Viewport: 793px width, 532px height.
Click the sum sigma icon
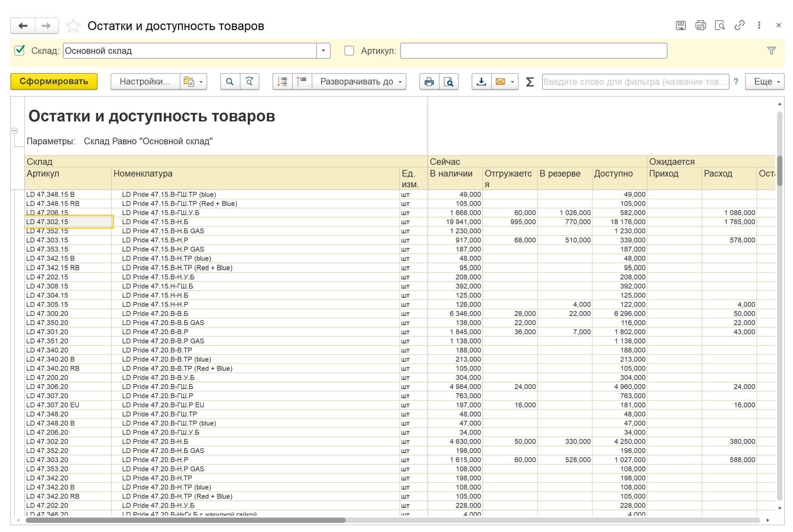point(530,82)
